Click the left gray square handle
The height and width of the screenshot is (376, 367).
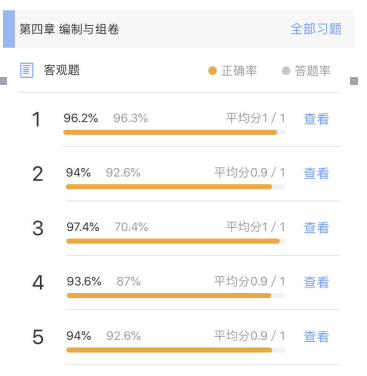3,81
